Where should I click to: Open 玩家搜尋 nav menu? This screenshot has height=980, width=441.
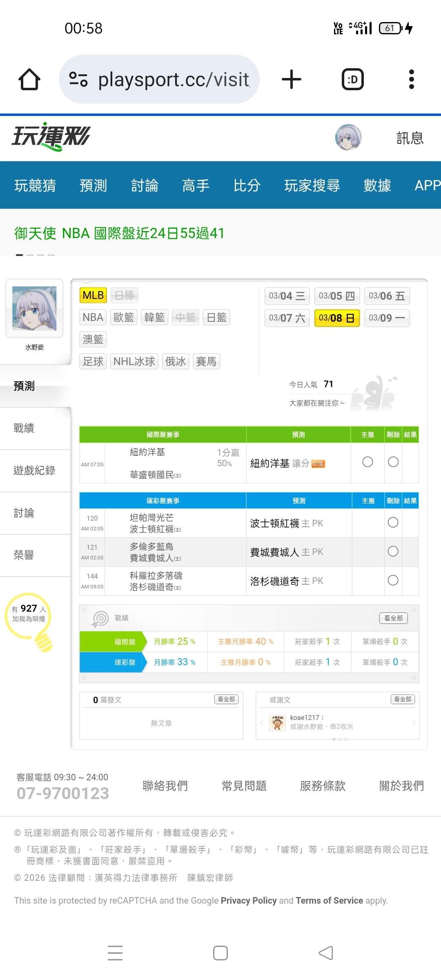pyautogui.click(x=312, y=185)
